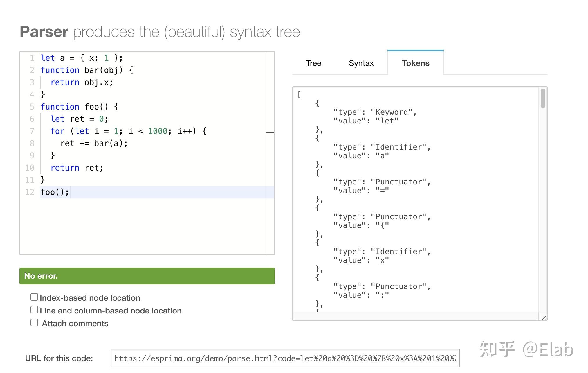This screenshot has width=588, height=373.
Task: Click on the 1000 number literal
Action: [x=158, y=131]
